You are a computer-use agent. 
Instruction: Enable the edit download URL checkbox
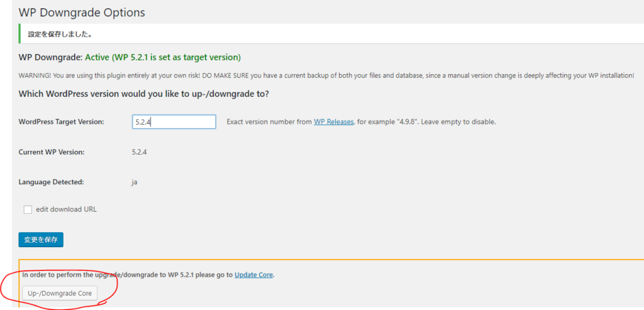click(x=28, y=209)
